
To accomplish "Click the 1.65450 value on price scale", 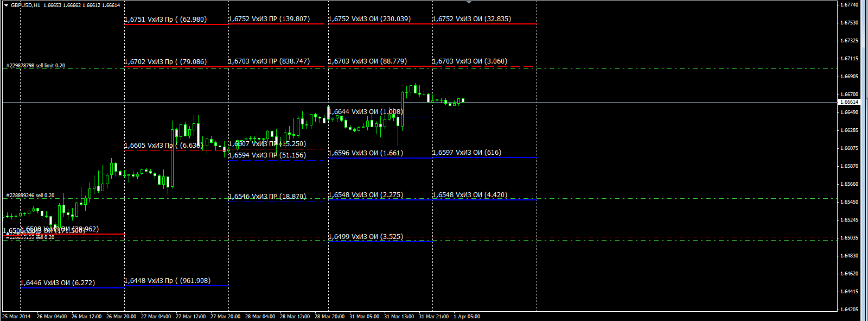I will (850, 202).
